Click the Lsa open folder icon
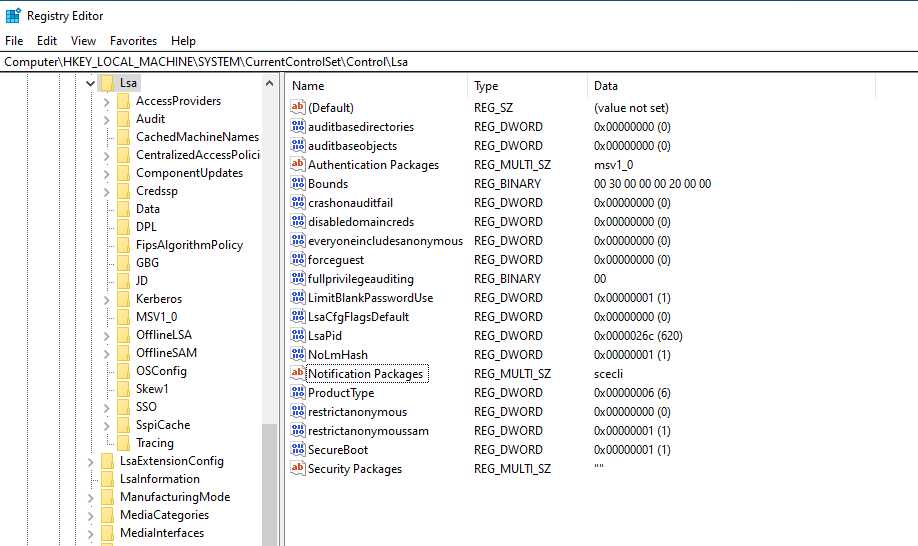The height and width of the screenshot is (546, 918). 107,83
